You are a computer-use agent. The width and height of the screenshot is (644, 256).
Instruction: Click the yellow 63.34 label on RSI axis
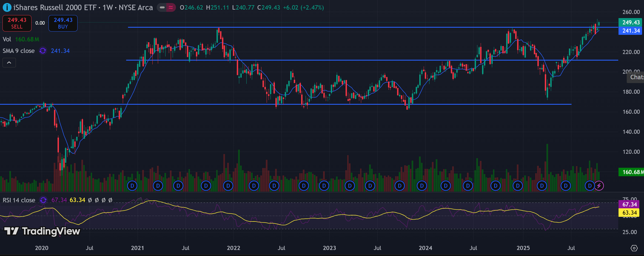pyautogui.click(x=629, y=213)
